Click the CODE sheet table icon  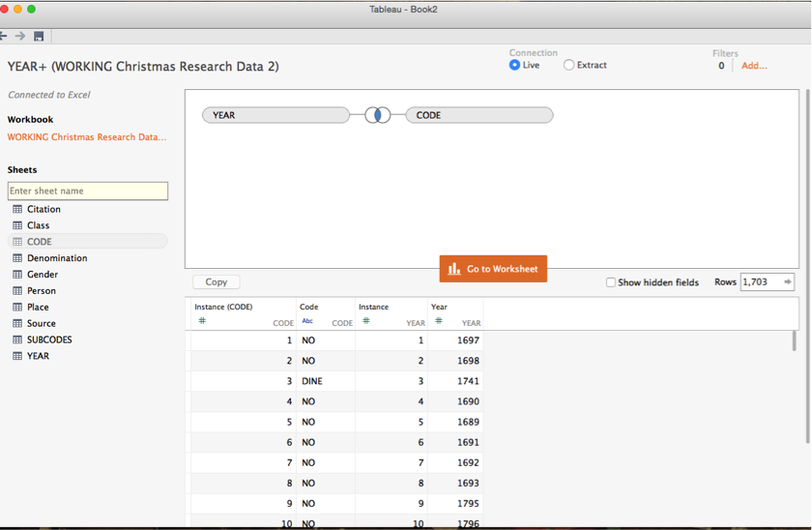click(x=17, y=242)
